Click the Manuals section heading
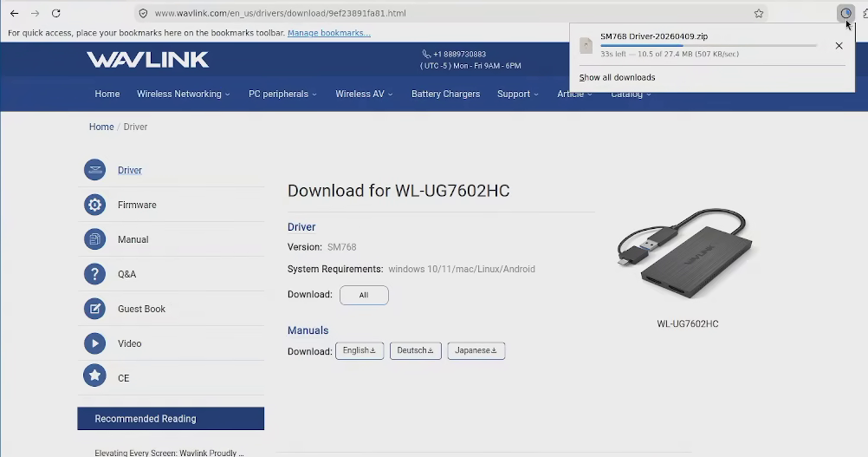Screen dimensions: 868x457 (308, 330)
